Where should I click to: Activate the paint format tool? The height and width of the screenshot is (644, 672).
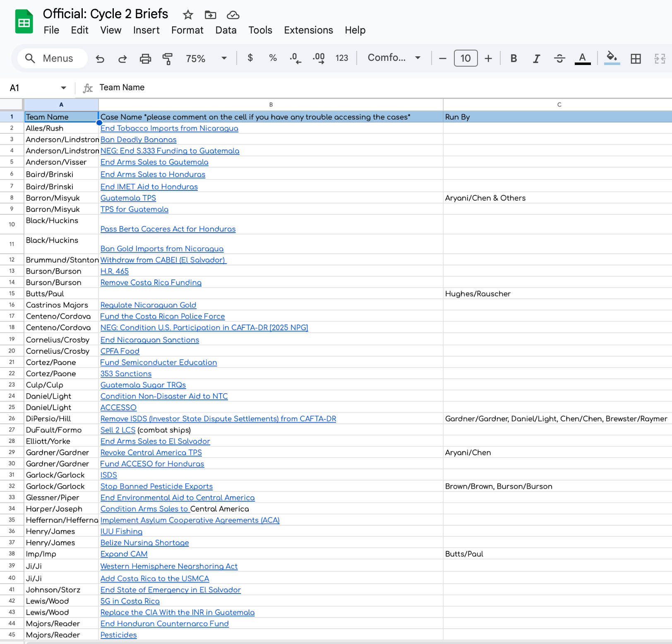[168, 59]
